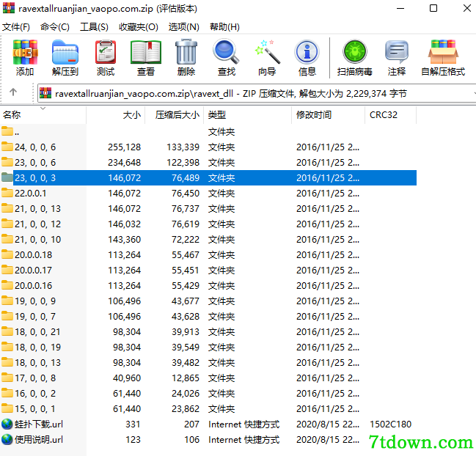Open the 工具(S) menu
This screenshot has width=476, height=456.
tap(94, 27)
